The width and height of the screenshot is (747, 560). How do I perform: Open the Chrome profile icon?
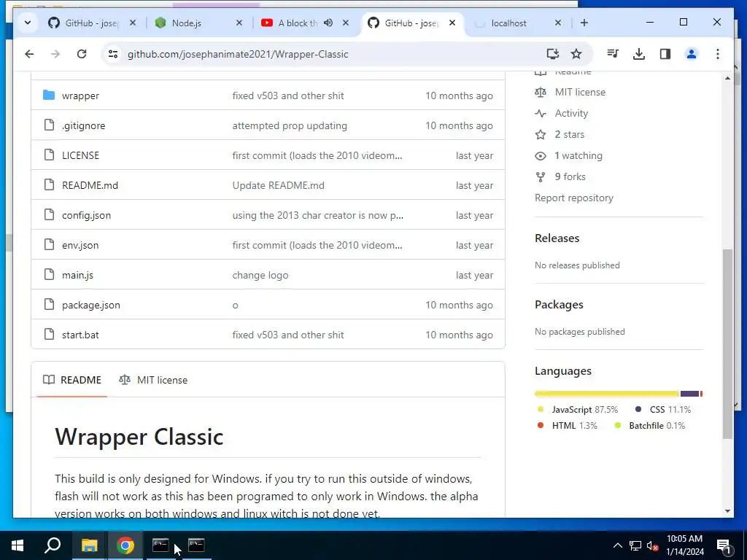point(692,54)
